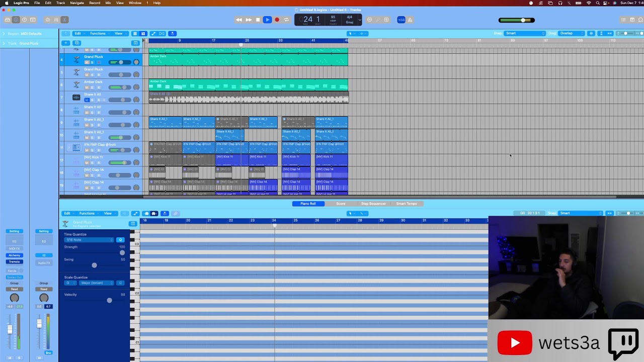This screenshot has width=644, height=362.
Task: Toggle Catch Playhead button in tracks area
Action: 172,34
